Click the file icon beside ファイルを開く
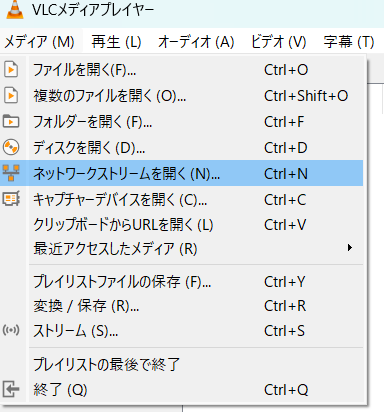Viewport: 384px width, 412px height. [11, 70]
